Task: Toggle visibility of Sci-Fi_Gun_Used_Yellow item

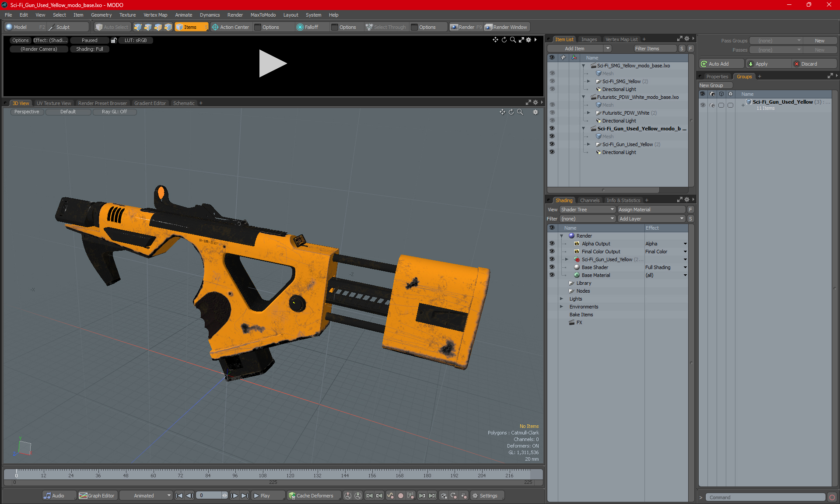Action: 552,144
